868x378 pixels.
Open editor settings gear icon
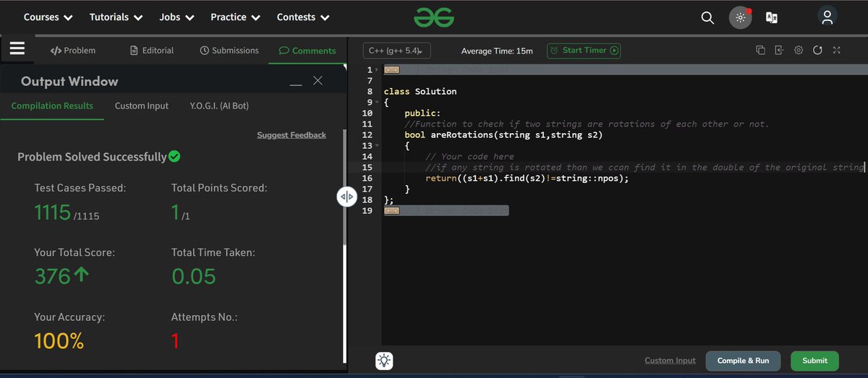tap(799, 51)
